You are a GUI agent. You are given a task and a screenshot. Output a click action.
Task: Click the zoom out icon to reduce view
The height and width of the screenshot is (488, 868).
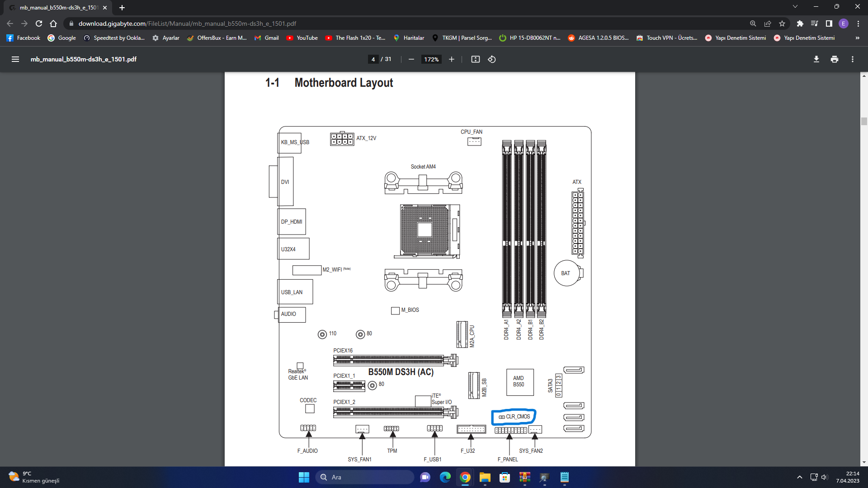click(411, 59)
